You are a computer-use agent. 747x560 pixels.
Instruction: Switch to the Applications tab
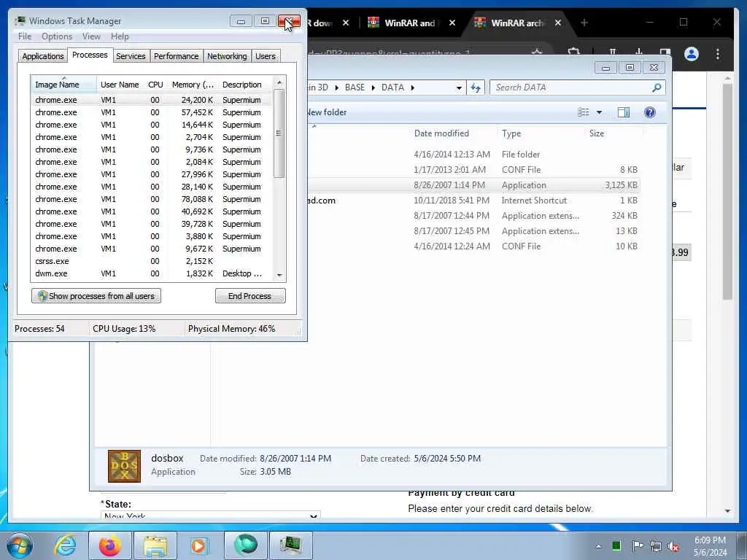(43, 56)
